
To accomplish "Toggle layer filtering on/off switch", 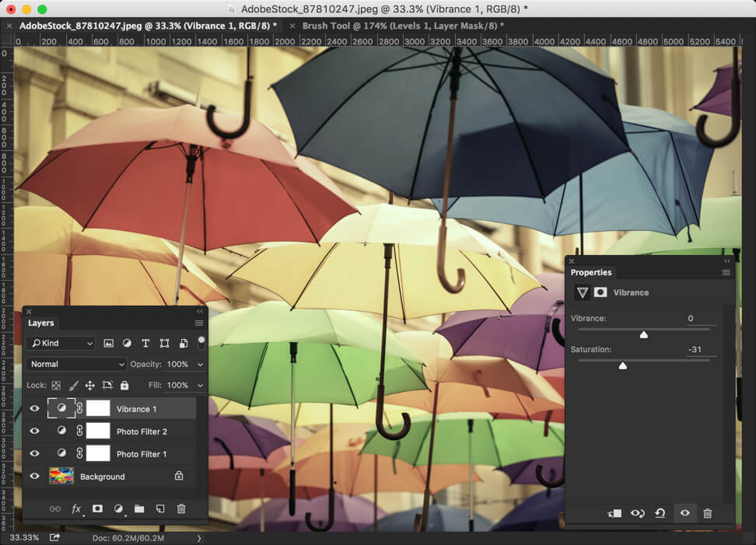I will tap(201, 343).
